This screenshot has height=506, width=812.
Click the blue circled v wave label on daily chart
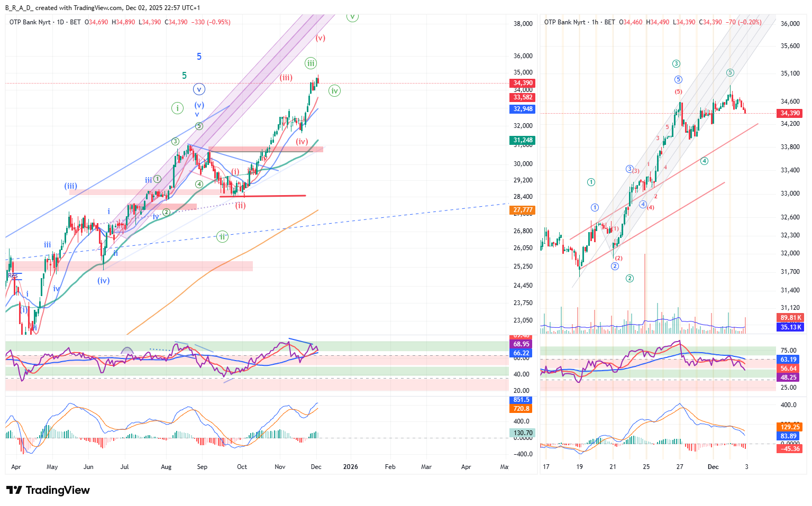(199, 89)
